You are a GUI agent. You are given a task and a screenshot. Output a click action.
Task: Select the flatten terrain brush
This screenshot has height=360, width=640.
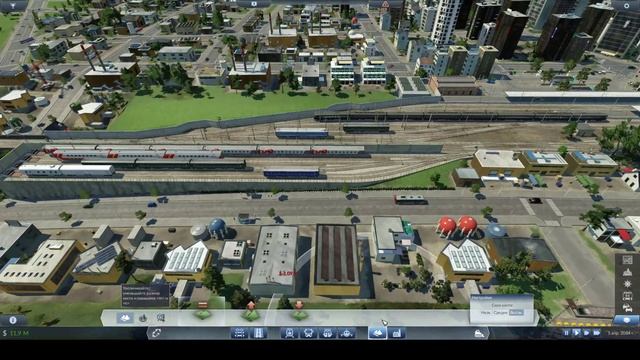click(203, 311)
